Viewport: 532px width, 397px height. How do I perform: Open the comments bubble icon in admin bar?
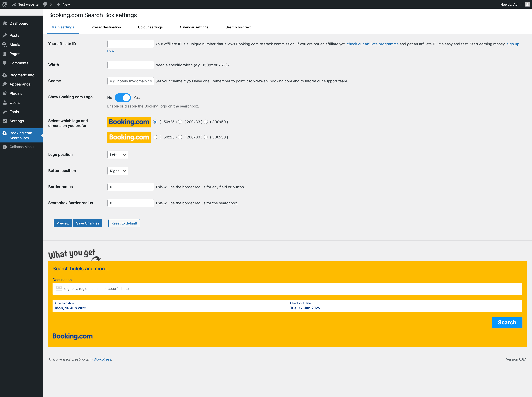click(45, 4)
